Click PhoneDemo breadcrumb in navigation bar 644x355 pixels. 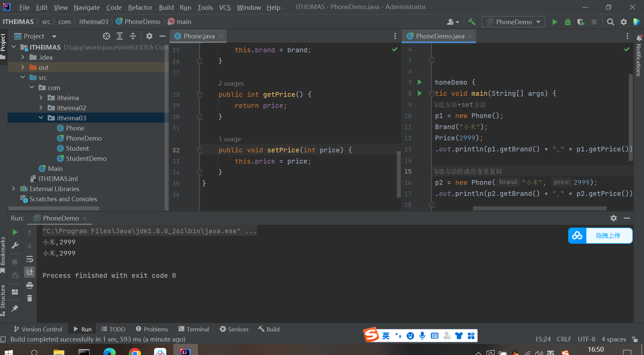(x=138, y=22)
